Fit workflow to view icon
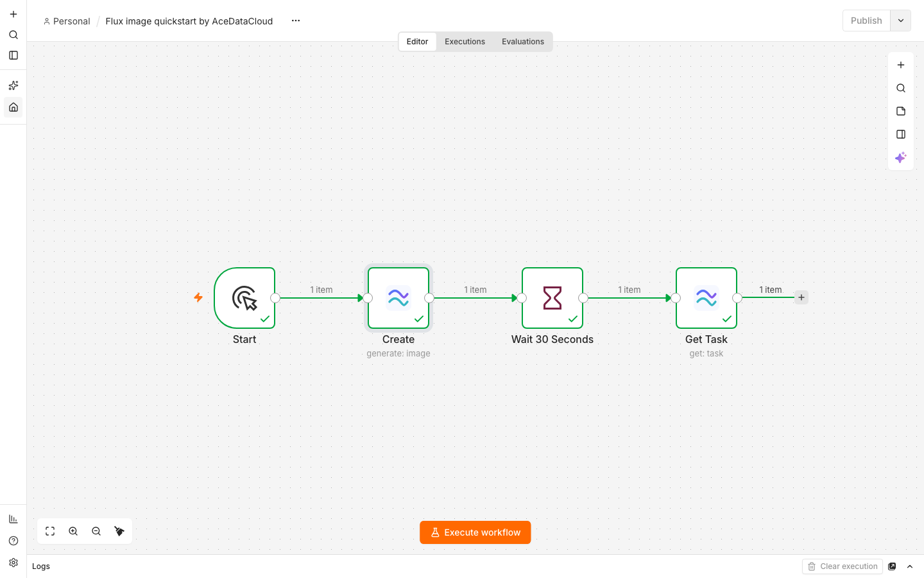 50,531
